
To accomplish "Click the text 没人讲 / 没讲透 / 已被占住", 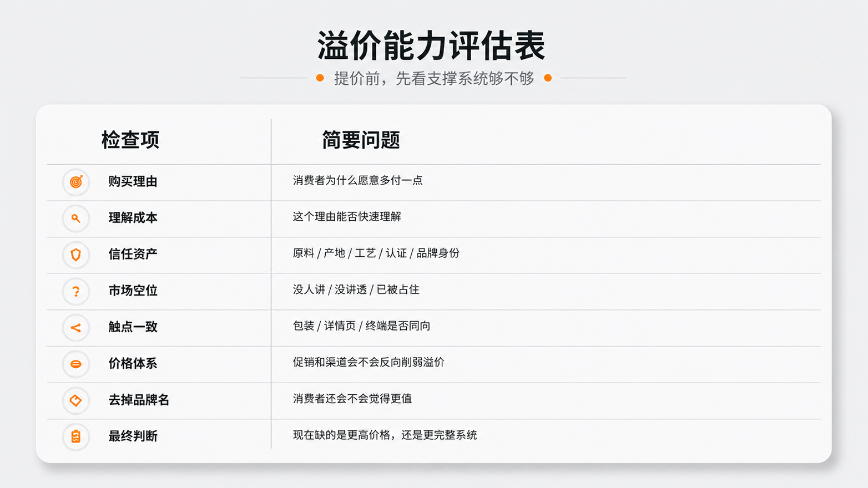I will (x=356, y=289).
